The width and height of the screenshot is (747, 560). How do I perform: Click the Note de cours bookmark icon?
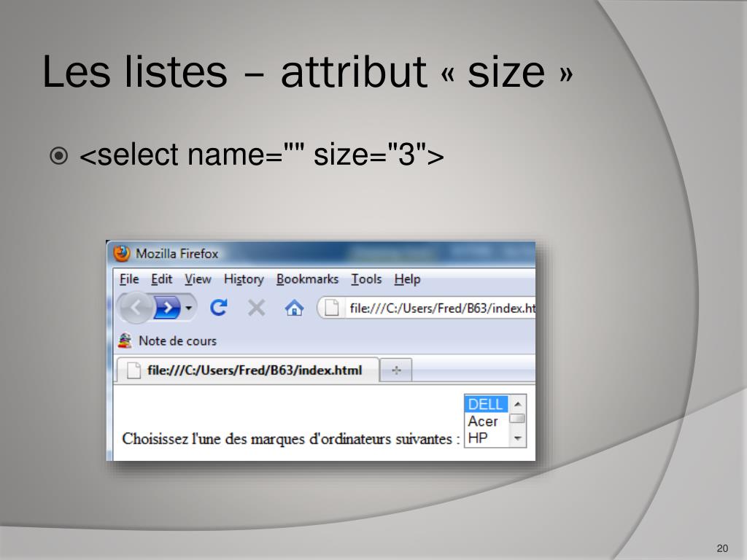pyautogui.click(x=125, y=341)
